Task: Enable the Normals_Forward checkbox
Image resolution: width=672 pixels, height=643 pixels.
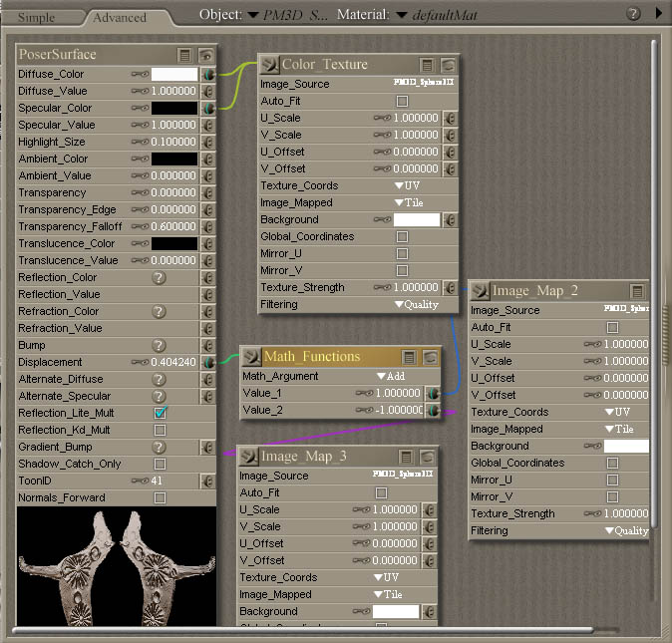Action: coord(160,497)
